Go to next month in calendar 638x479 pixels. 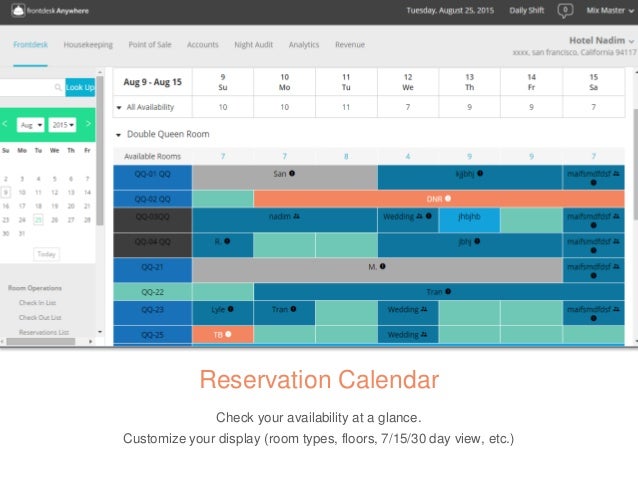point(88,124)
